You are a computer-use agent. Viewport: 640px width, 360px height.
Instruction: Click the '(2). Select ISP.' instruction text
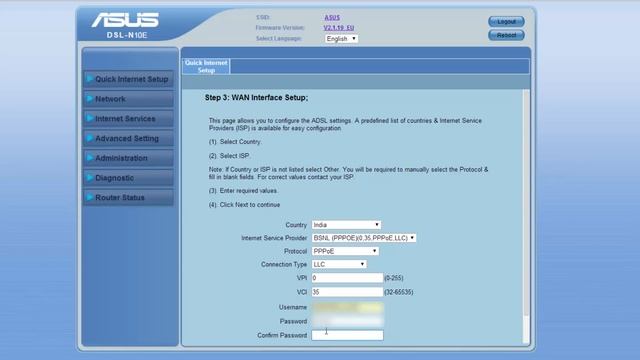click(x=230, y=156)
